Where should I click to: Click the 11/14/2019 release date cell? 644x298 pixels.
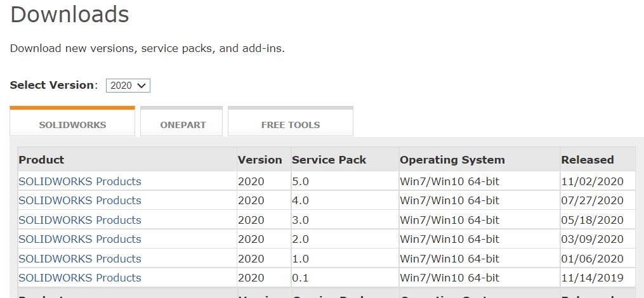592,278
